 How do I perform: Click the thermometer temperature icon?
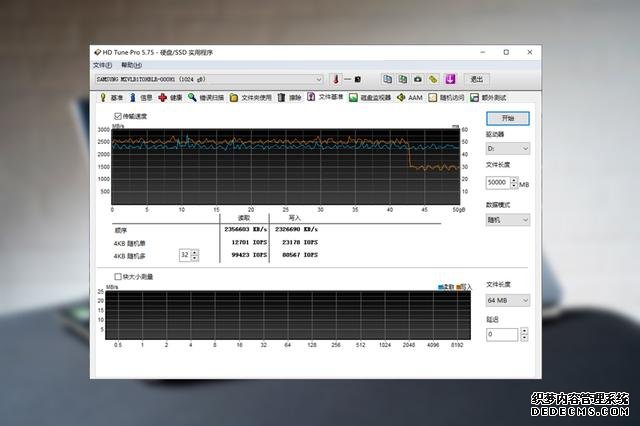(x=336, y=79)
